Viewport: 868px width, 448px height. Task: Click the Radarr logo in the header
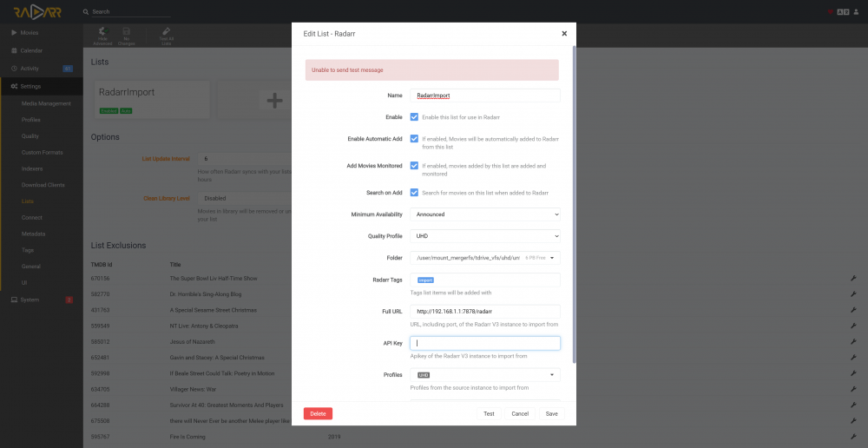click(x=37, y=11)
